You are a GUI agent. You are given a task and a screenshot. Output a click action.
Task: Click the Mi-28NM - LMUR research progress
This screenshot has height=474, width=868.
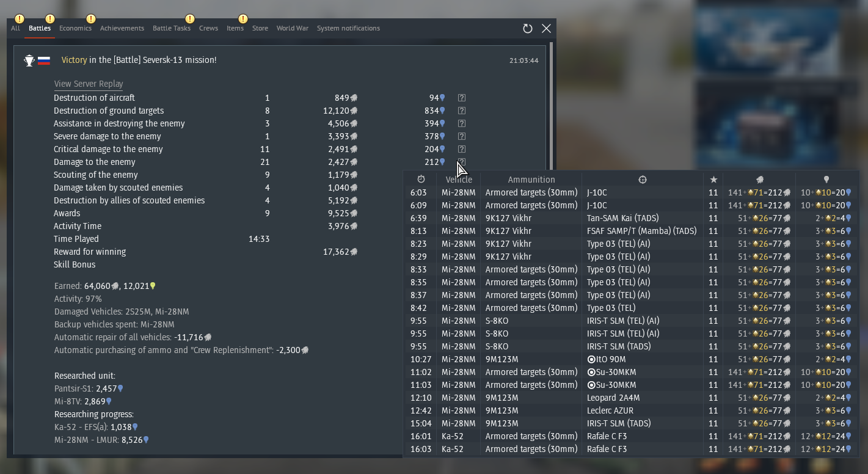point(101,440)
